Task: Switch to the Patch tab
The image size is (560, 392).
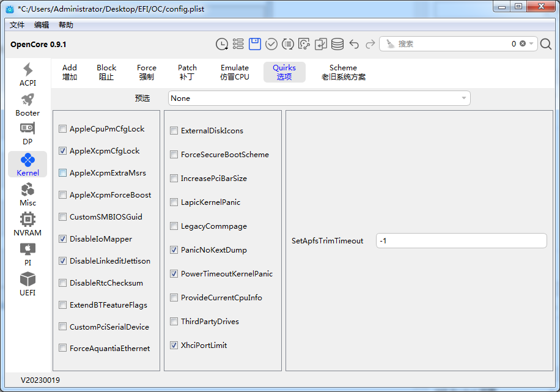Action: (x=187, y=72)
